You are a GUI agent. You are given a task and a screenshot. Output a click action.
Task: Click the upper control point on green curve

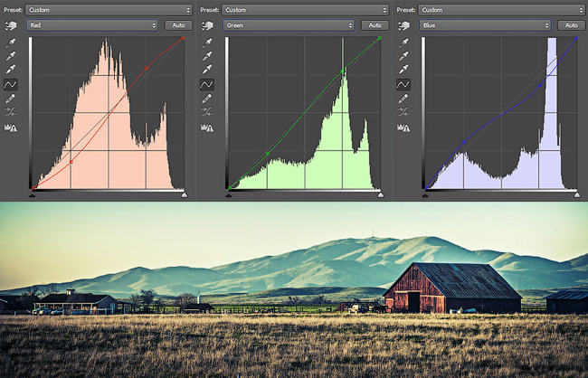click(x=343, y=71)
